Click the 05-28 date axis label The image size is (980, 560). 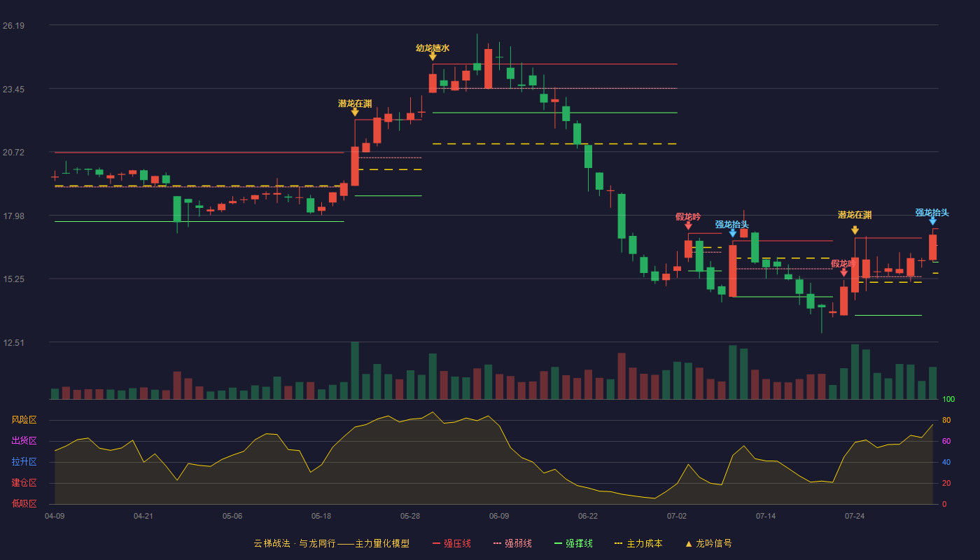tap(410, 516)
